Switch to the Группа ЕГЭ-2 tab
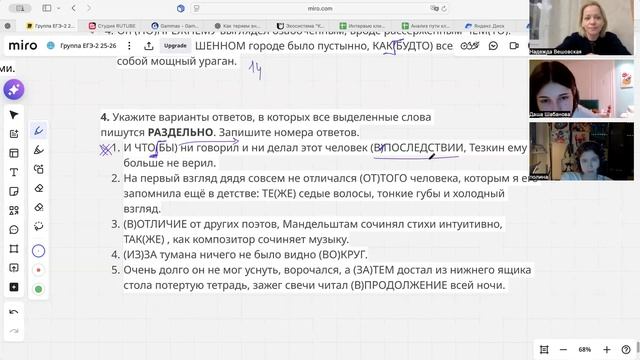 [x=50, y=26]
